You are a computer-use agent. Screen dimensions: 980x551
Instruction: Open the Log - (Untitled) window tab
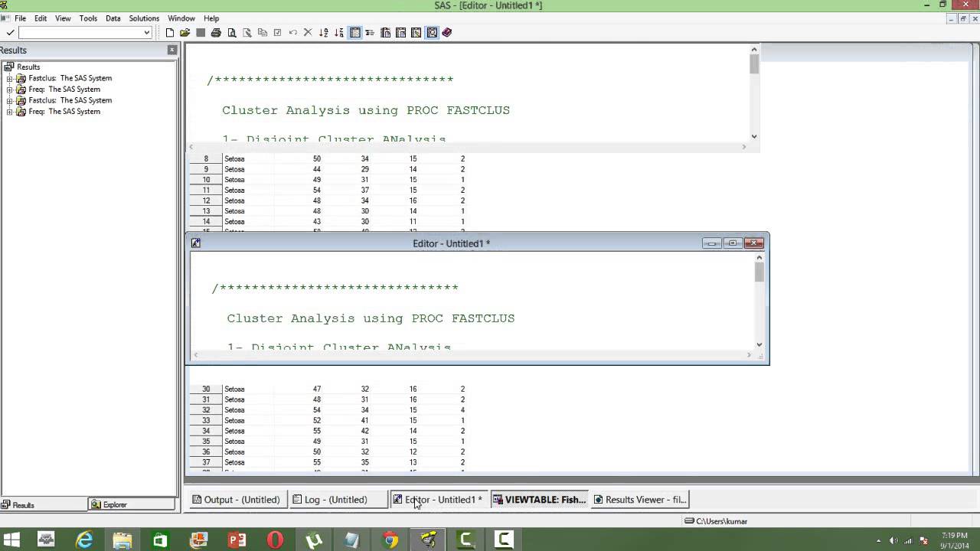(x=337, y=500)
